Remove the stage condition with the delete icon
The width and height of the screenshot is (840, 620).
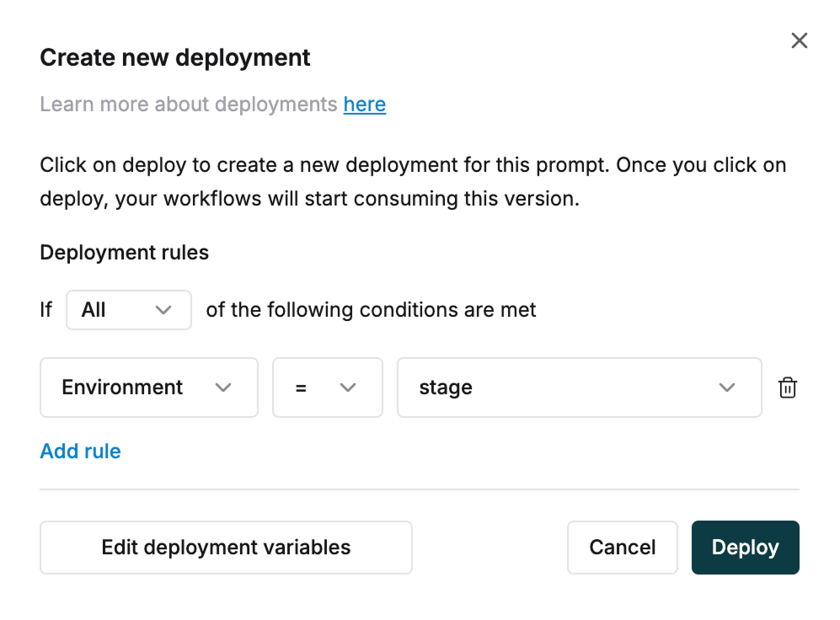(788, 387)
